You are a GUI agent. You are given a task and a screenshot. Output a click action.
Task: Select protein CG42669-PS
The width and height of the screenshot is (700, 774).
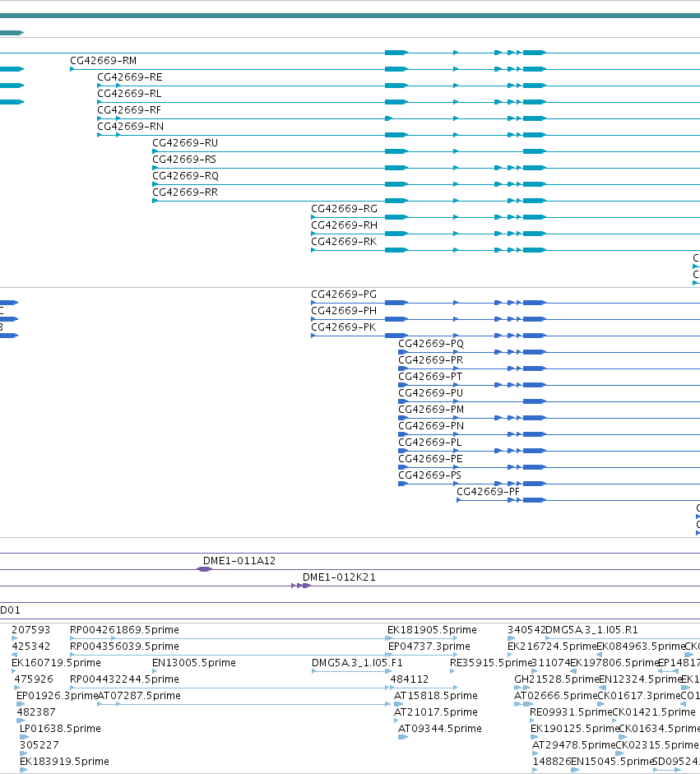coord(430,475)
